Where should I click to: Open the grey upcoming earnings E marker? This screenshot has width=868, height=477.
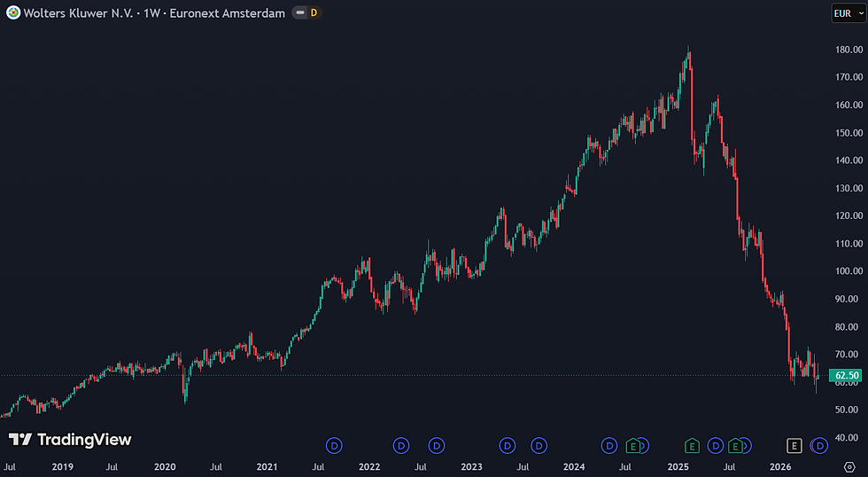(x=794, y=445)
